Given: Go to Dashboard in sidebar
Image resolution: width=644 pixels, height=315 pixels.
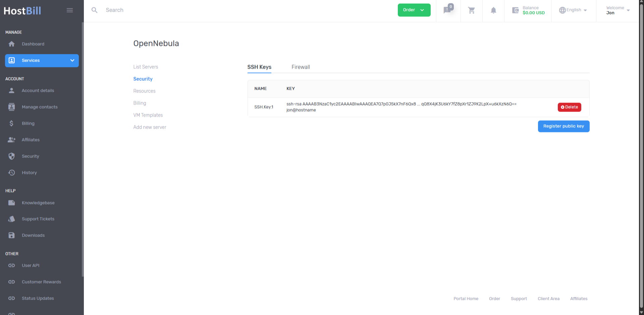Looking at the screenshot, I should click(33, 44).
